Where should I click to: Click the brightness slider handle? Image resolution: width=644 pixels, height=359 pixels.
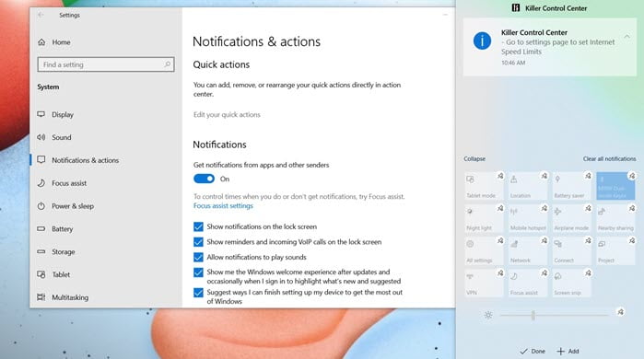click(x=533, y=315)
